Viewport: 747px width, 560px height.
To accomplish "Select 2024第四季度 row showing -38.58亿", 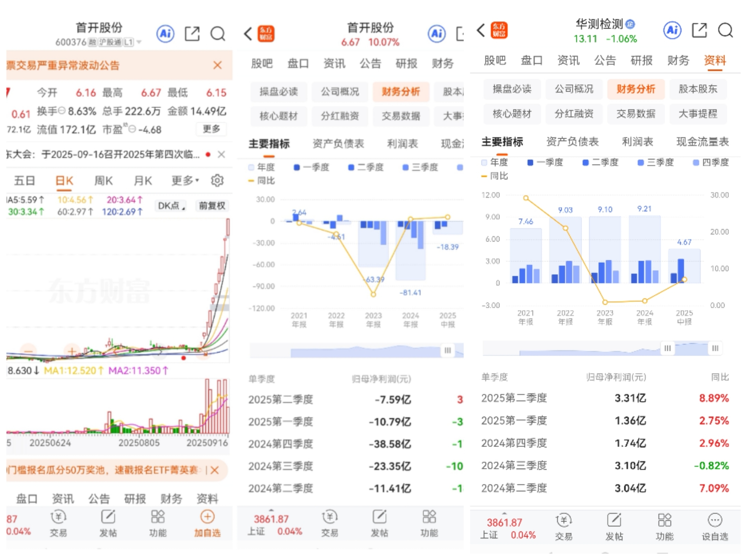I will pos(356,444).
